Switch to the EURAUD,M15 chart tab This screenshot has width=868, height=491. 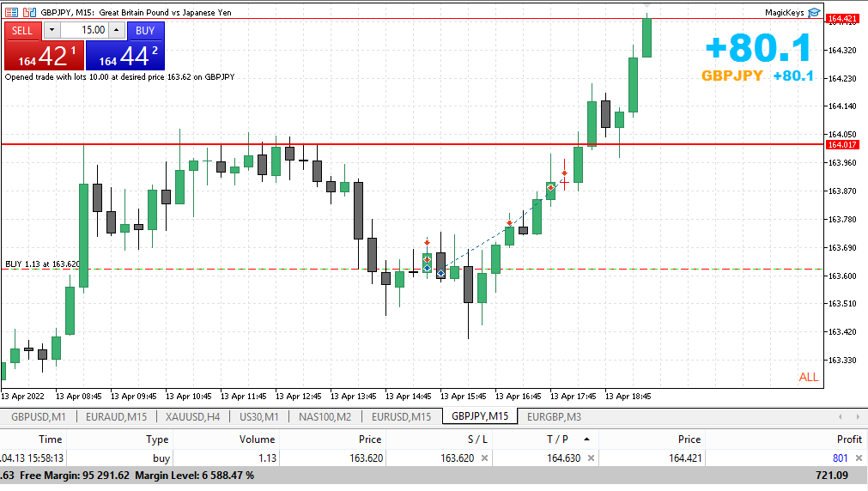tap(116, 417)
